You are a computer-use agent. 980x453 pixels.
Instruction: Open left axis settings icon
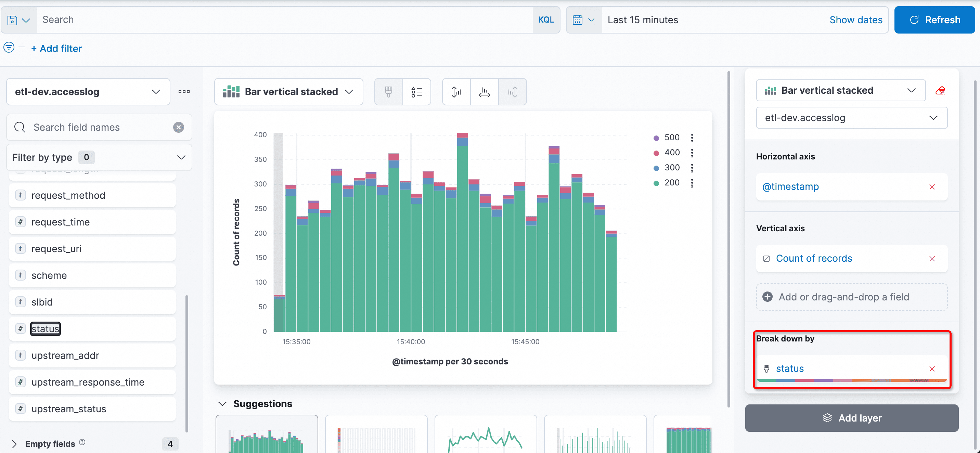pyautogui.click(x=456, y=92)
